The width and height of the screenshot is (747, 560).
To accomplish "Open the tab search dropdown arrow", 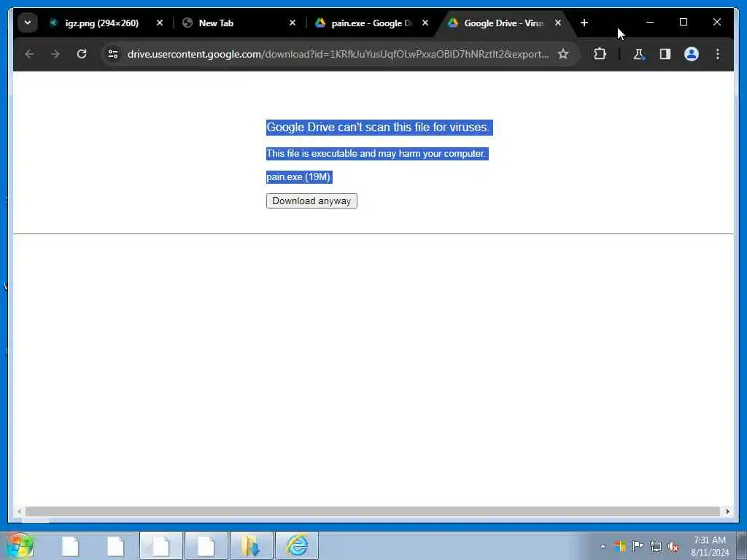I will (28, 23).
